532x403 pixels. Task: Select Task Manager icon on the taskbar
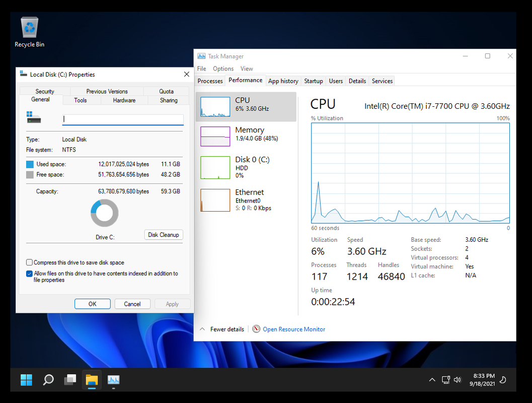(x=113, y=379)
